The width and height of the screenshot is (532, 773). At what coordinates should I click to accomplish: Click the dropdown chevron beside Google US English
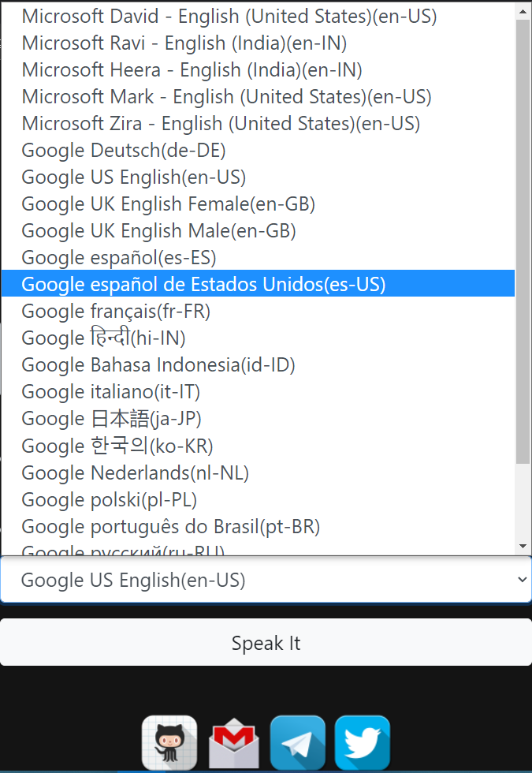tap(521, 579)
